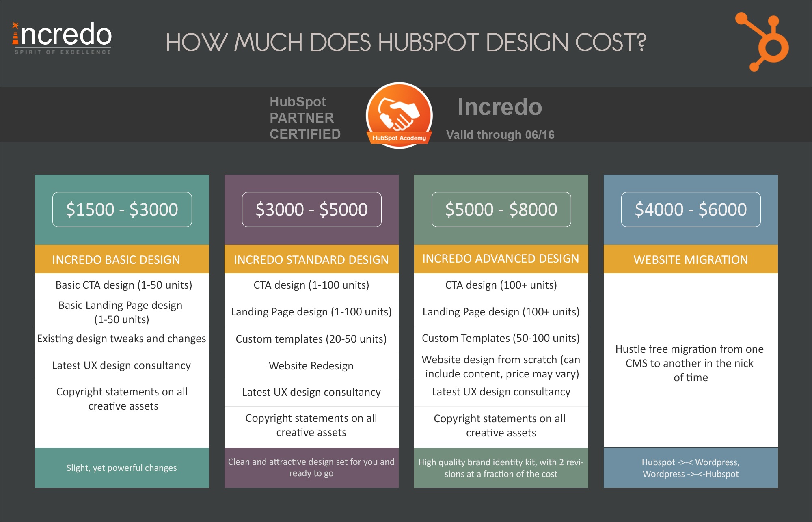
Task: Click 'Latest UX design consultancy' in Basic column
Action: [122, 366]
